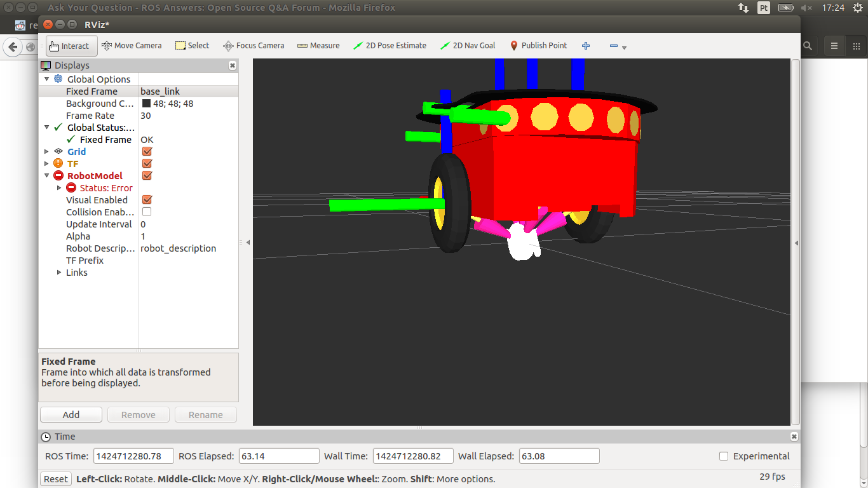Click the blue minus remove-tool icon
This screenshot has width=868, height=488.
click(x=614, y=46)
